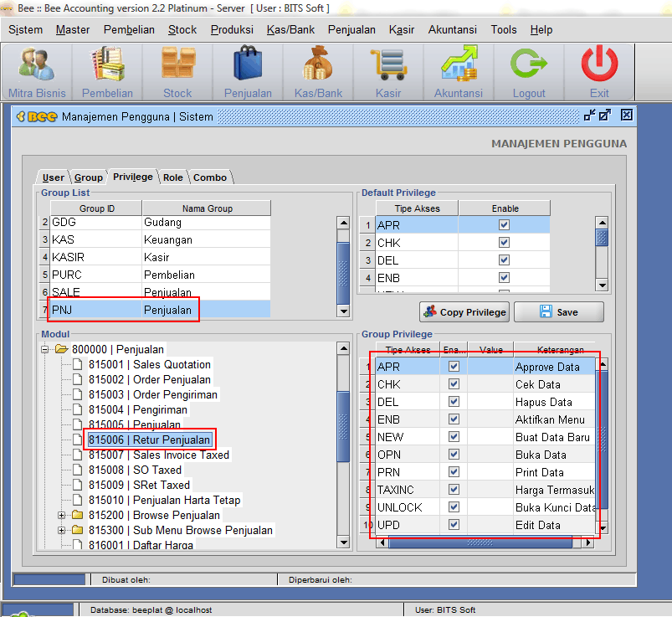This screenshot has width=672, height=617.
Task: Select 815002 Order Penjualan module
Action: pos(150,379)
